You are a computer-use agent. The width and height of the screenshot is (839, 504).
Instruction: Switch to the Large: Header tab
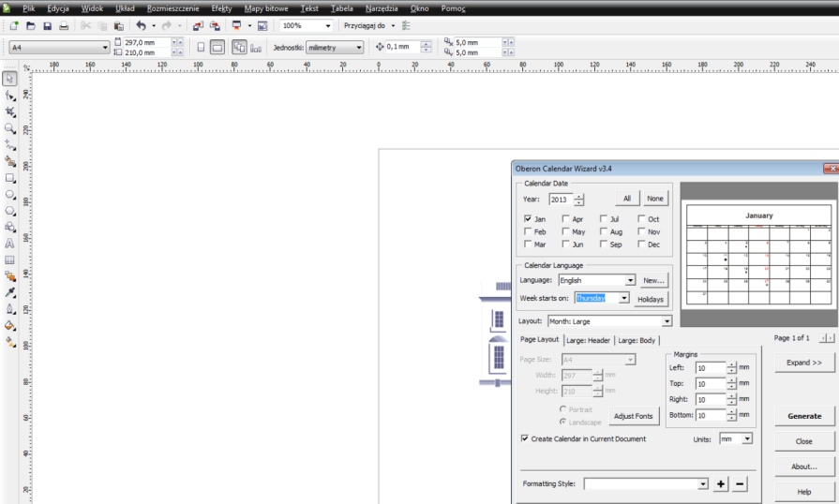[x=588, y=340]
